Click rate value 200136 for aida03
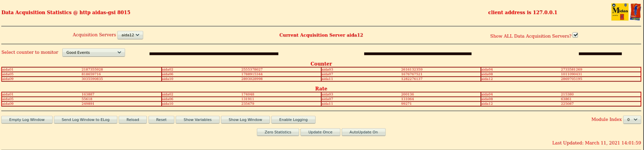 tap(407, 94)
